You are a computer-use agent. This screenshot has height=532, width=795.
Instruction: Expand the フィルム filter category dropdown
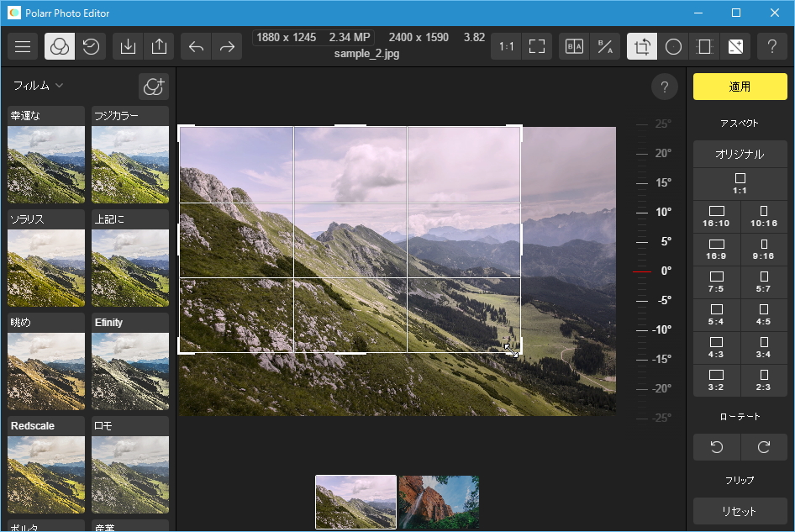[38, 86]
